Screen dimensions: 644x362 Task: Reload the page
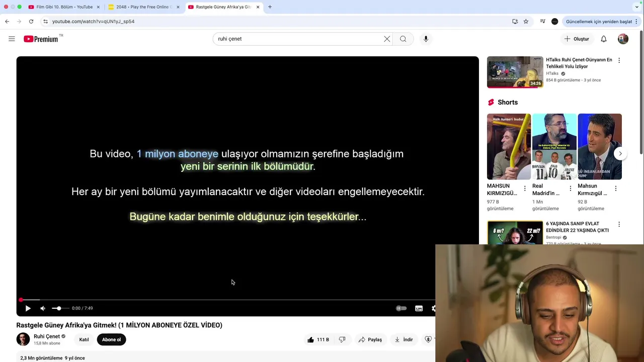click(31, 22)
